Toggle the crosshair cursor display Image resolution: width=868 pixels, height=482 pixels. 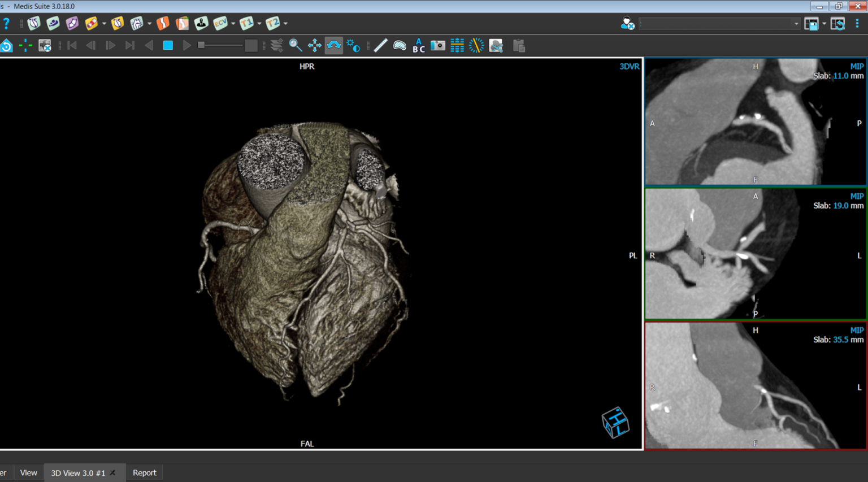pyautogui.click(x=25, y=46)
